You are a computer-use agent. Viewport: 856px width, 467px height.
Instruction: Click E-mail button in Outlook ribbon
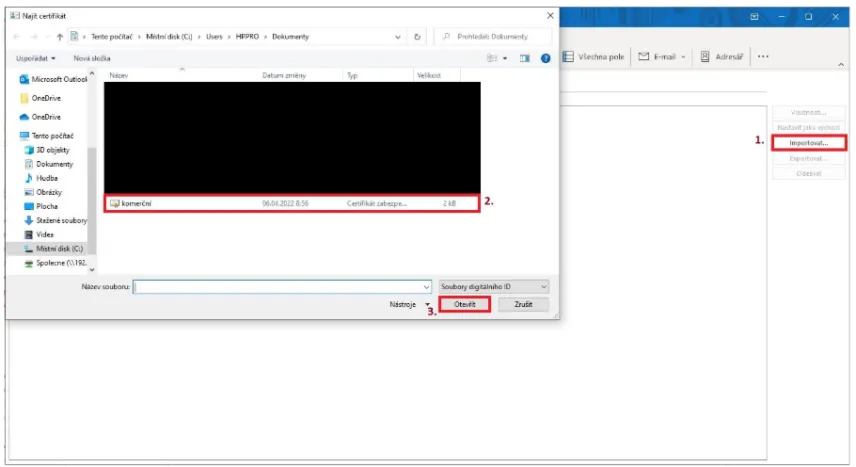(x=657, y=57)
